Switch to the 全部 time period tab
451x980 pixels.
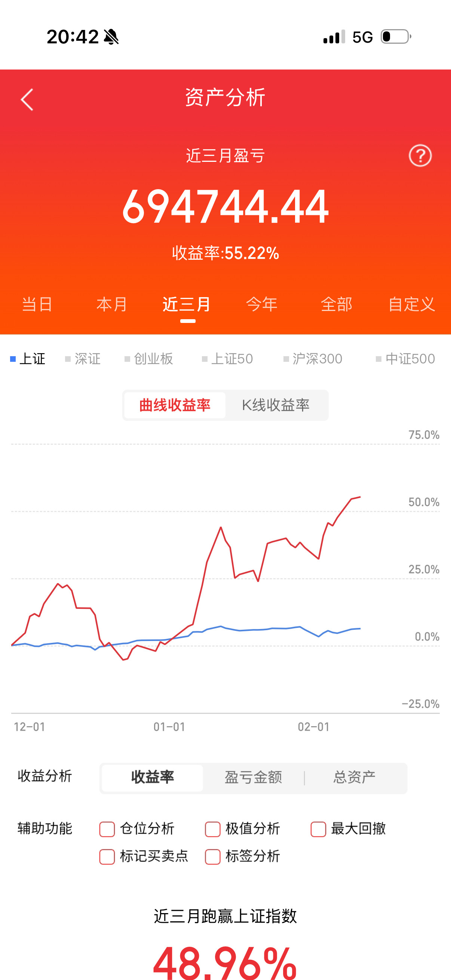pos(337,304)
